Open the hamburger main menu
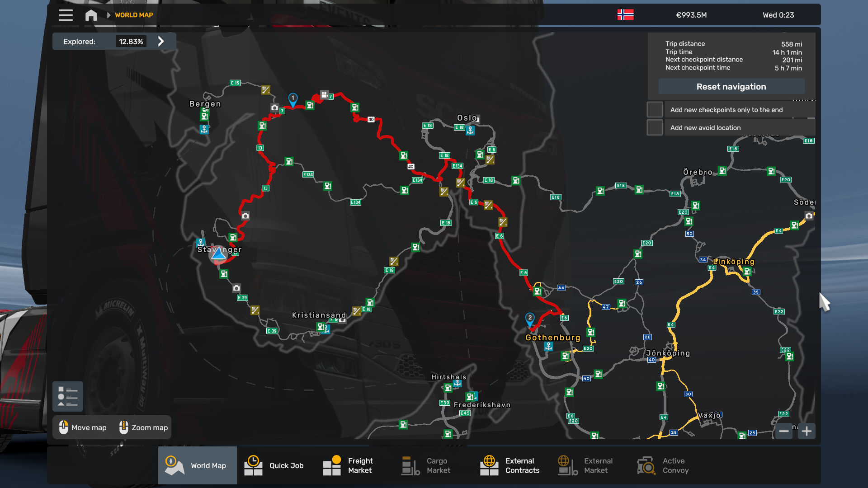 click(x=66, y=15)
